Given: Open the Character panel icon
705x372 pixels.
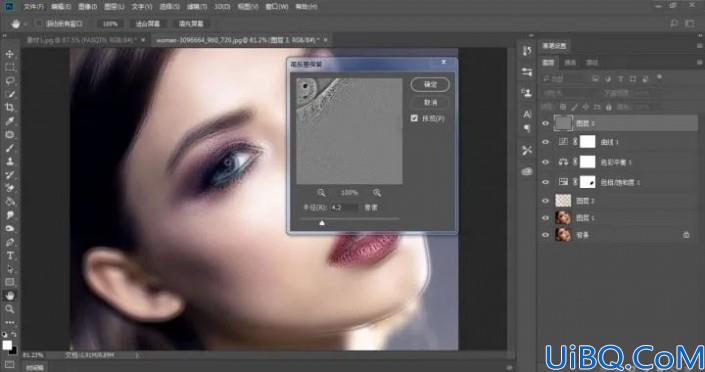Looking at the screenshot, I should tap(527, 114).
